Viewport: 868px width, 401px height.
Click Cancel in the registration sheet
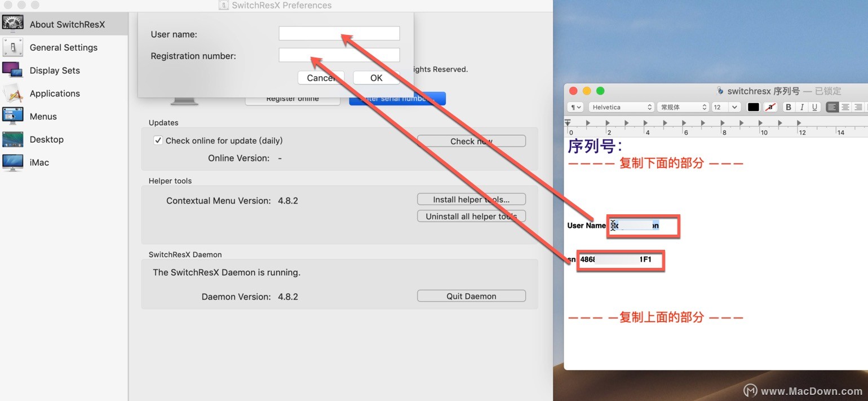point(321,78)
